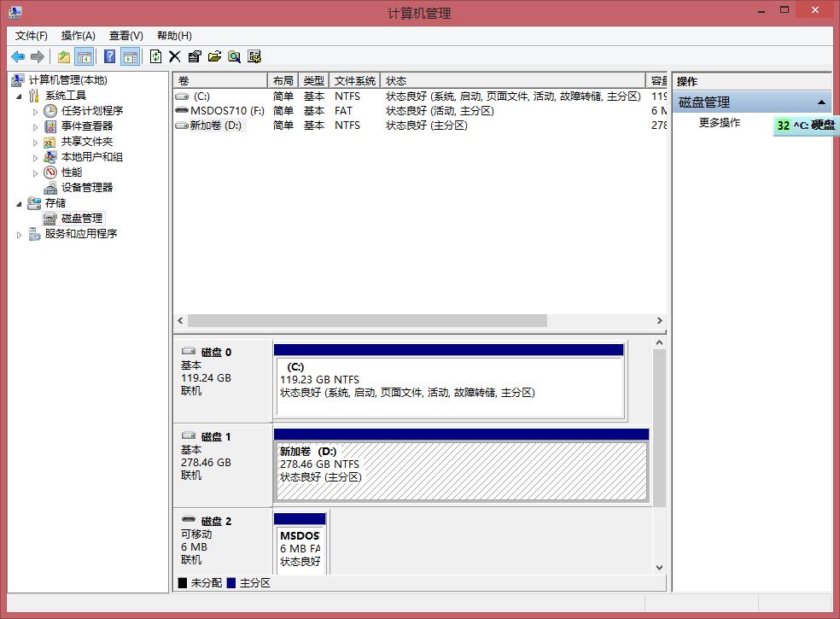
Task: Expand the 本地用户和组 node arrow
Action: 35,158
